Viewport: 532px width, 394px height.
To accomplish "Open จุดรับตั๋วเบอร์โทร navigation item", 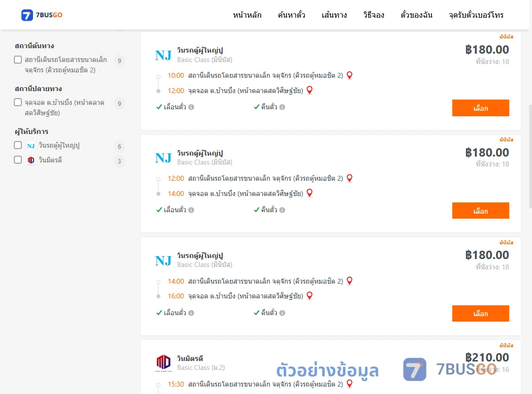I will click(x=476, y=15).
